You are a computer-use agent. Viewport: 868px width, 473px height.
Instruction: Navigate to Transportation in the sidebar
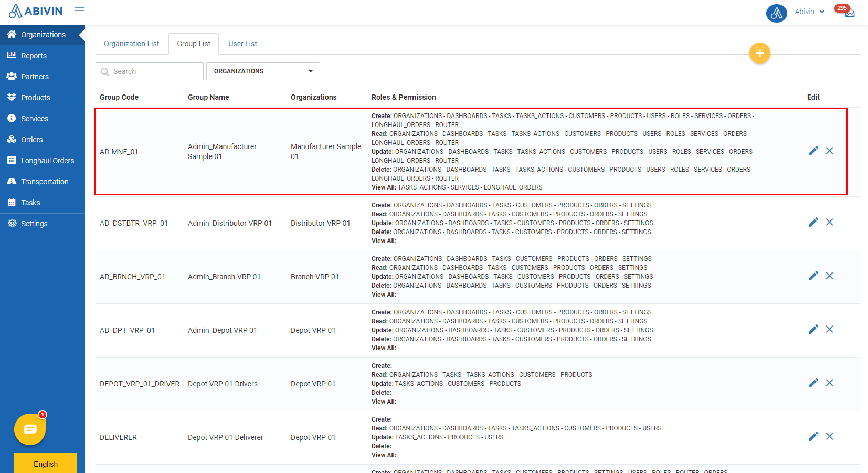click(x=43, y=182)
